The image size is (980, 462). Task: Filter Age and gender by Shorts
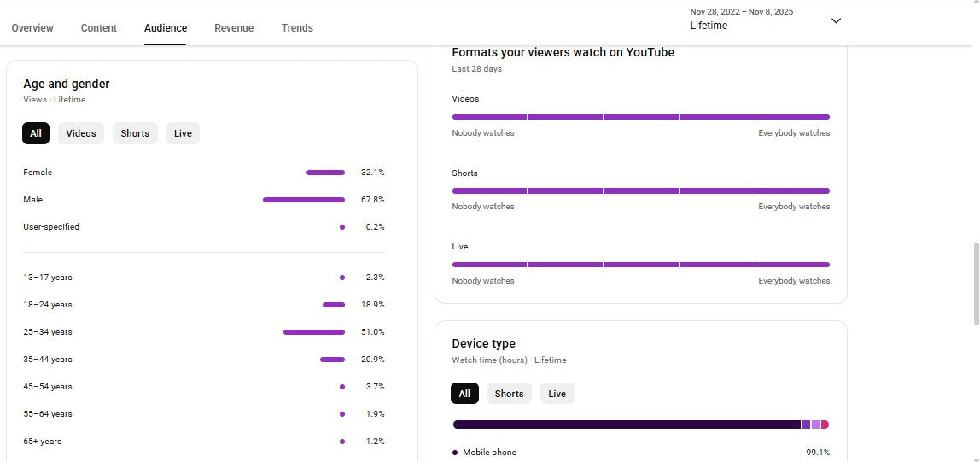[135, 133]
